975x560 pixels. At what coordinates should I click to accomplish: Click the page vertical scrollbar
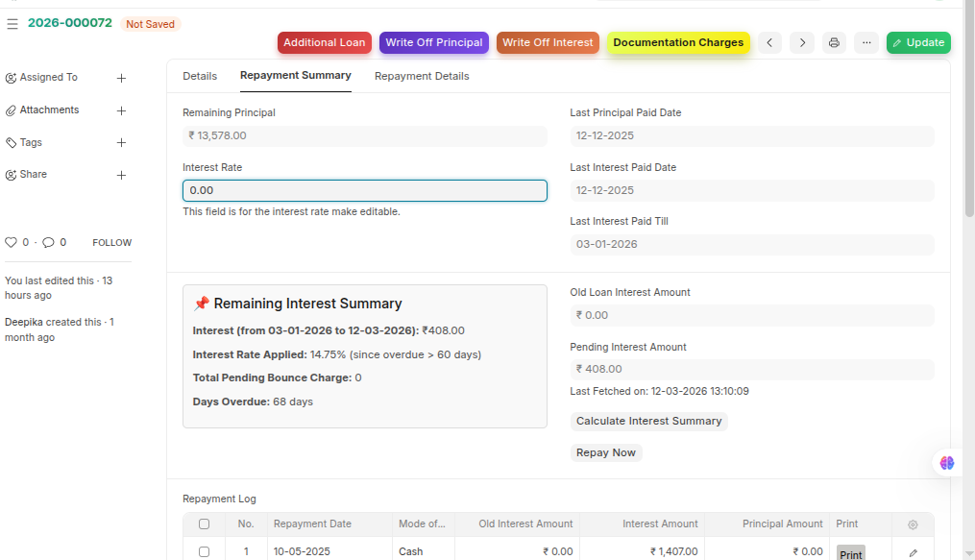point(969,115)
